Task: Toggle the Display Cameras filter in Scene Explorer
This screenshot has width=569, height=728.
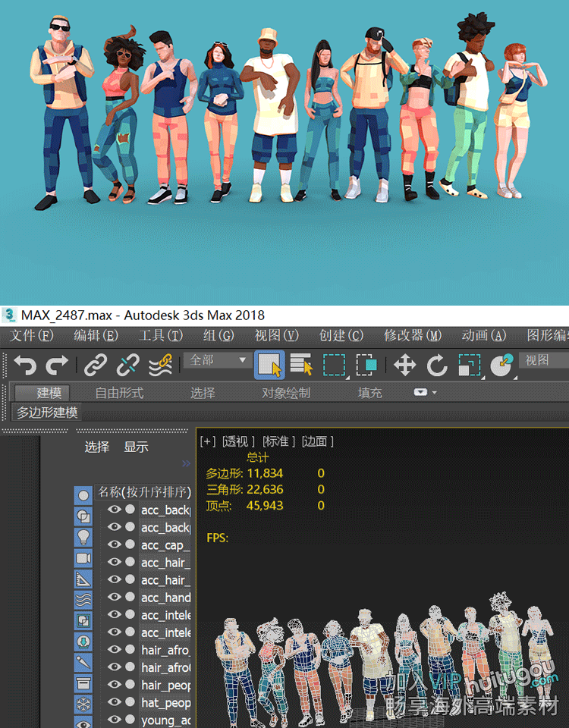Action: click(83, 558)
